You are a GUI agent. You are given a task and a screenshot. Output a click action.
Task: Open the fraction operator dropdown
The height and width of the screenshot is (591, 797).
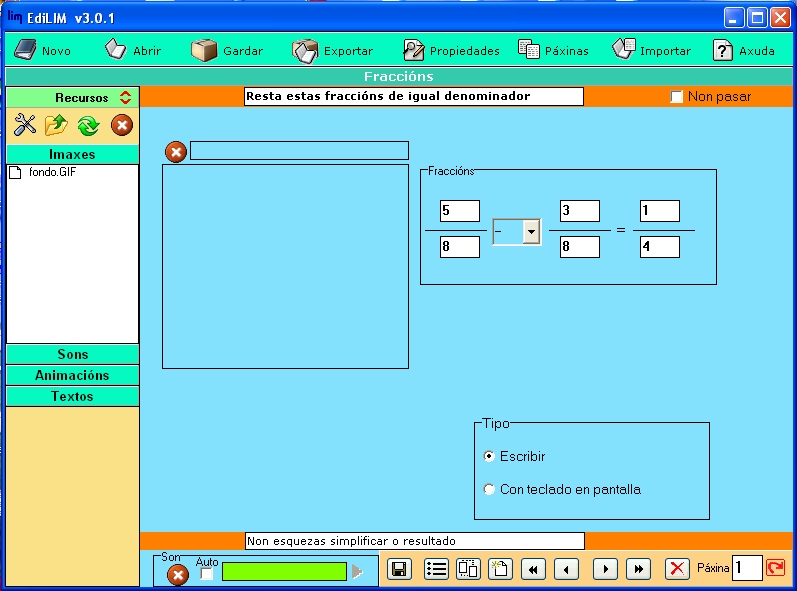(x=531, y=232)
